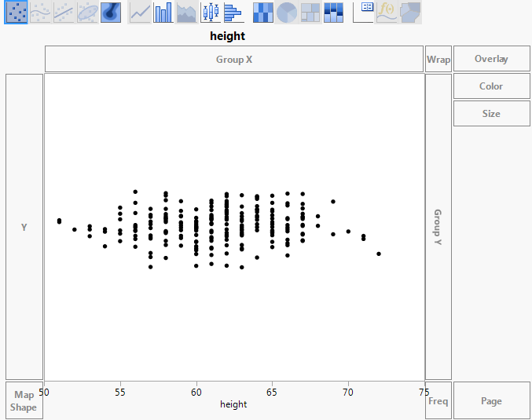Select the Points element icon

16,13
